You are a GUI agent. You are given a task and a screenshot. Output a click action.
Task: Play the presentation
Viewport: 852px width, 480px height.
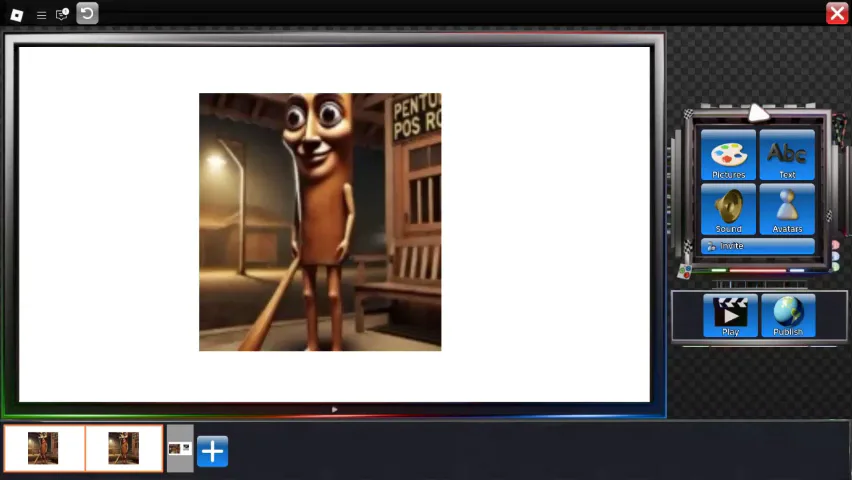(730, 315)
